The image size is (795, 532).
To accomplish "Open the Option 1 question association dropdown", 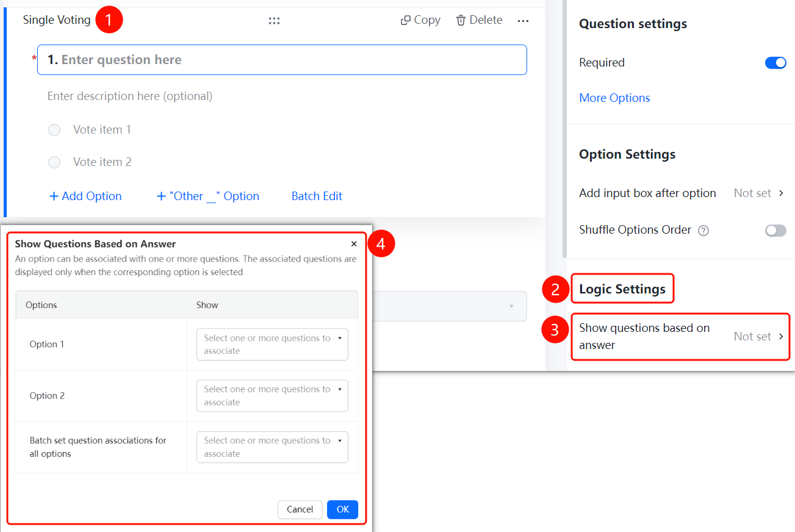I will pos(272,345).
